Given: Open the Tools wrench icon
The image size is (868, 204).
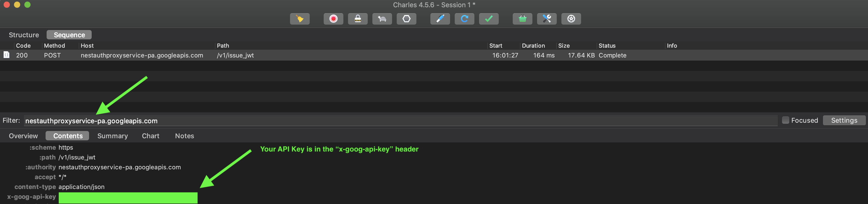Looking at the screenshot, I should [547, 19].
